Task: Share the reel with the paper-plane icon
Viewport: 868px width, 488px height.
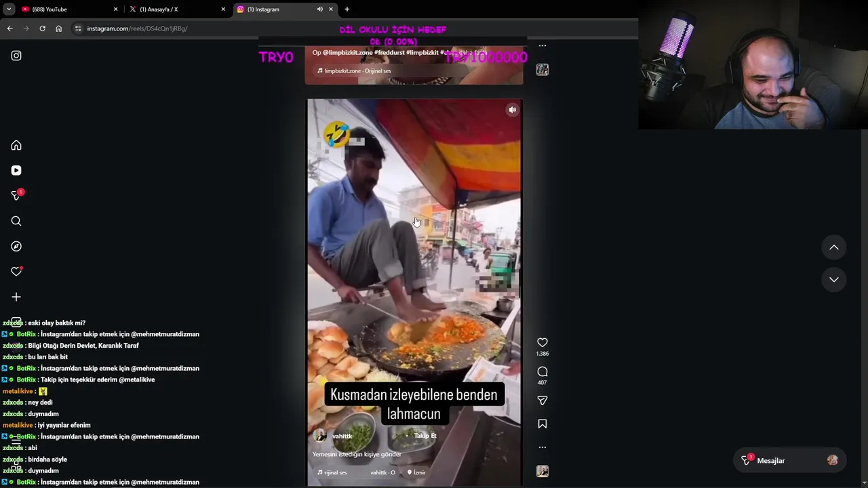Action: pyautogui.click(x=542, y=401)
